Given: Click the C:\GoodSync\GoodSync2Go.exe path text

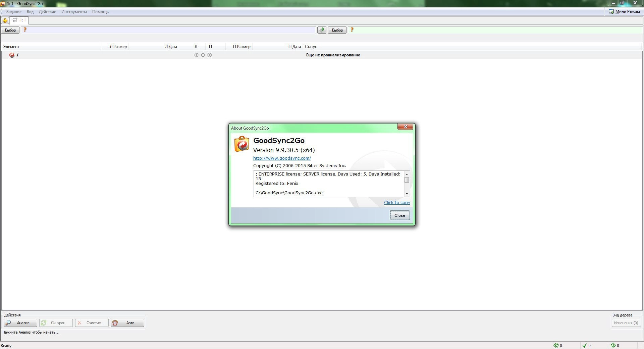Looking at the screenshot, I should [x=289, y=193].
